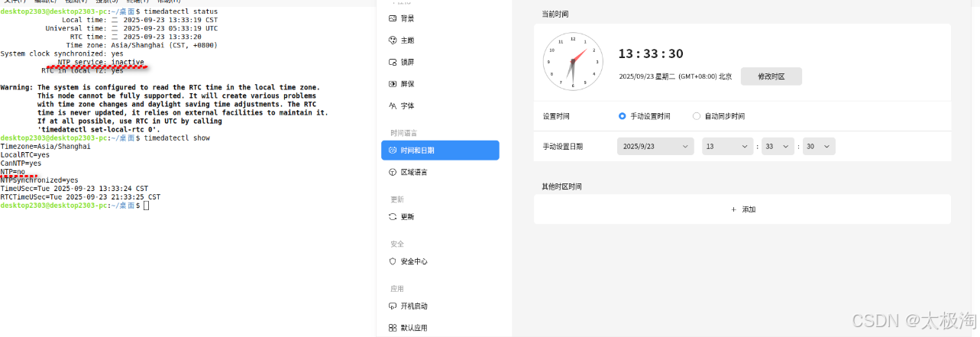Click the 'Warning:' text in terminal
The width and height of the screenshot is (980, 337).
[17, 87]
